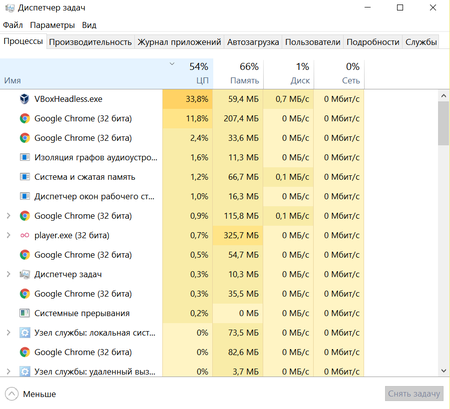Click Chrome icon in 54,7 МБ row
Screen dimensions: 450x409
[x=24, y=255]
